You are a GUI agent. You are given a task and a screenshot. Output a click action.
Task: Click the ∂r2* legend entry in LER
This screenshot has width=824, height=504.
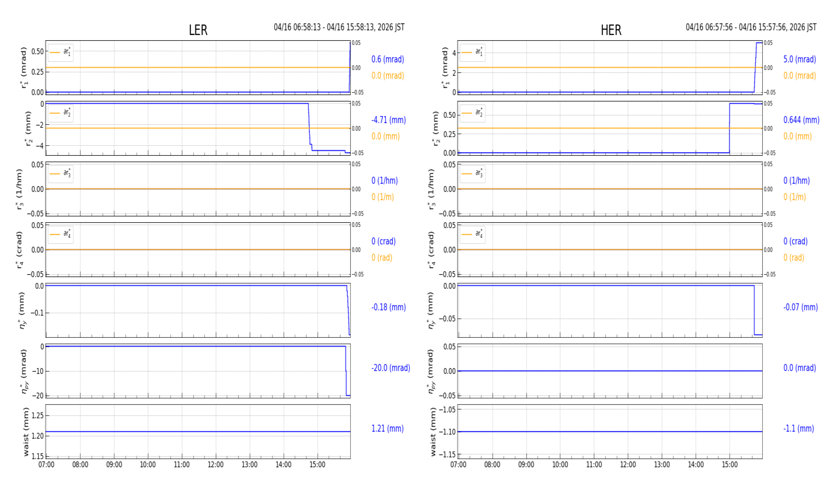click(61, 113)
